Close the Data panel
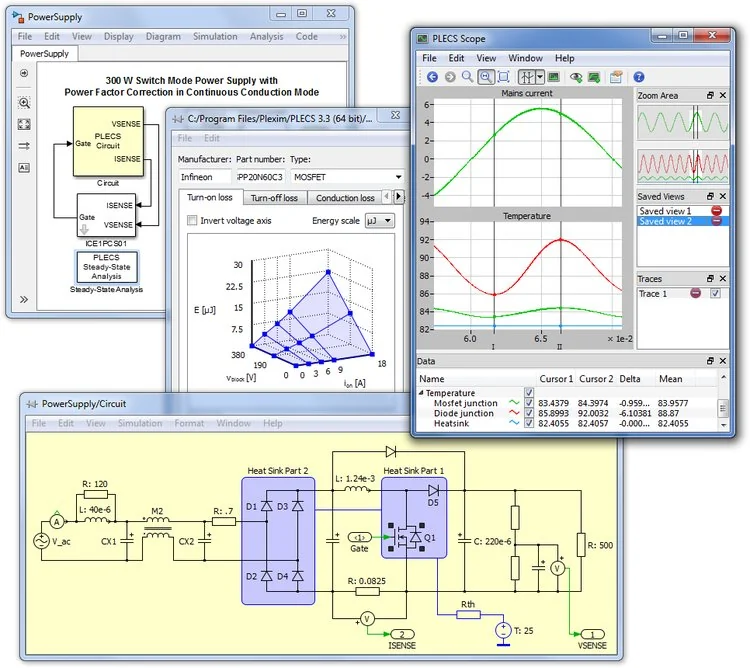 (x=723, y=361)
